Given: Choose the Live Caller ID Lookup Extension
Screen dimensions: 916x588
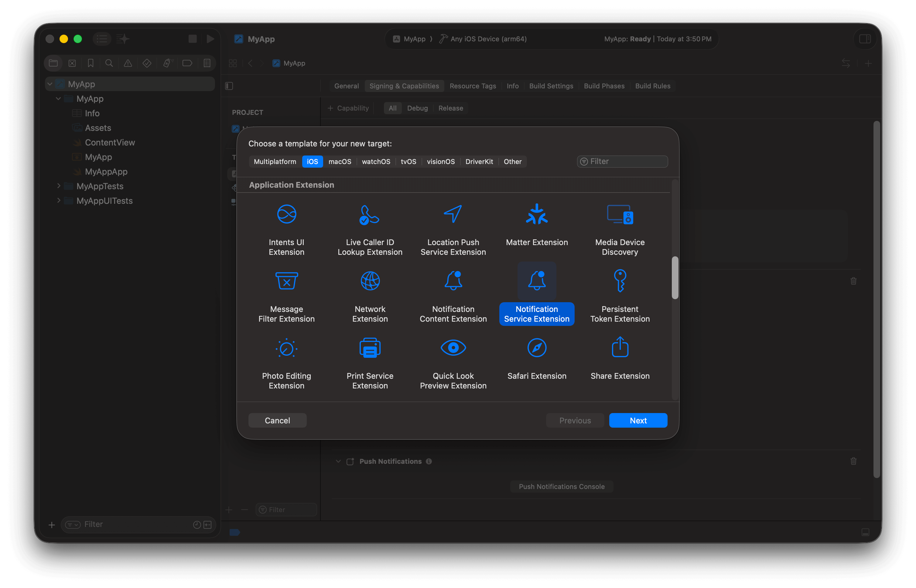Looking at the screenshot, I should tap(370, 230).
